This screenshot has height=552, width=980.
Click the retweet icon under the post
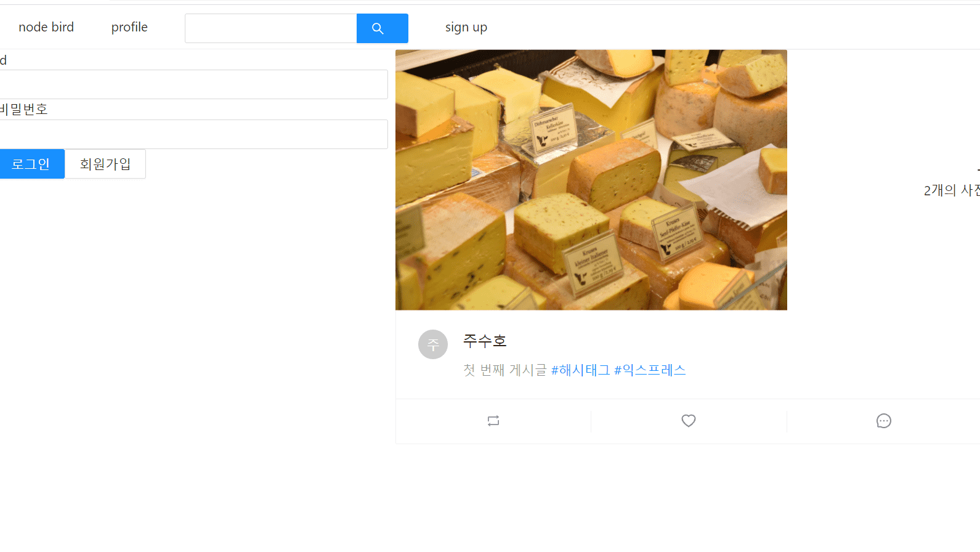click(x=493, y=421)
